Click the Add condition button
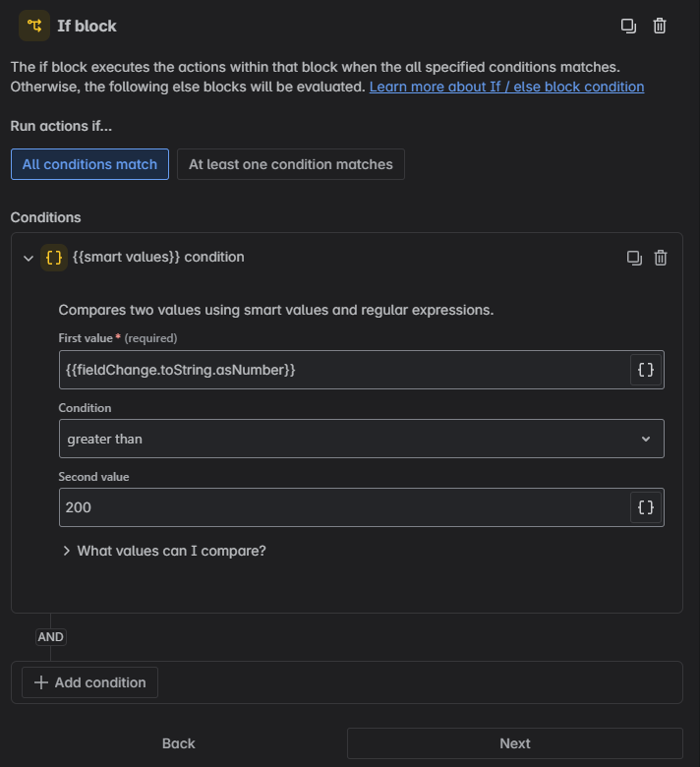 pyautogui.click(x=89, y=682)
